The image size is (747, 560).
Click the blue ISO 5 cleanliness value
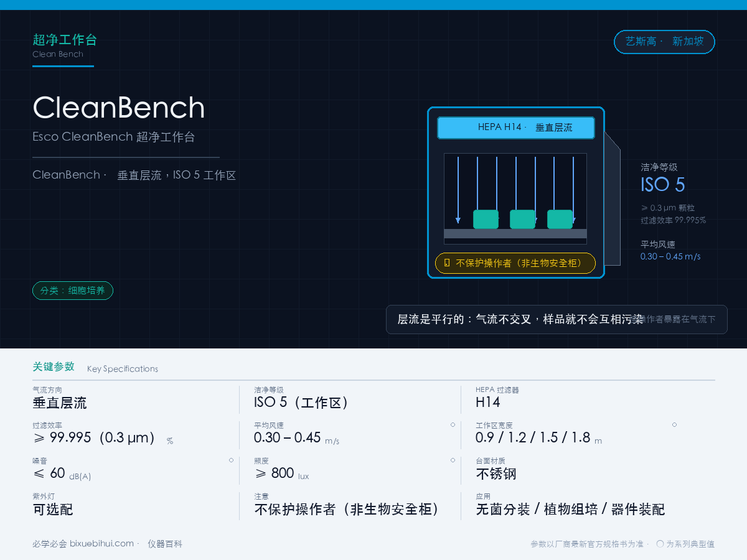pos(663,185)
